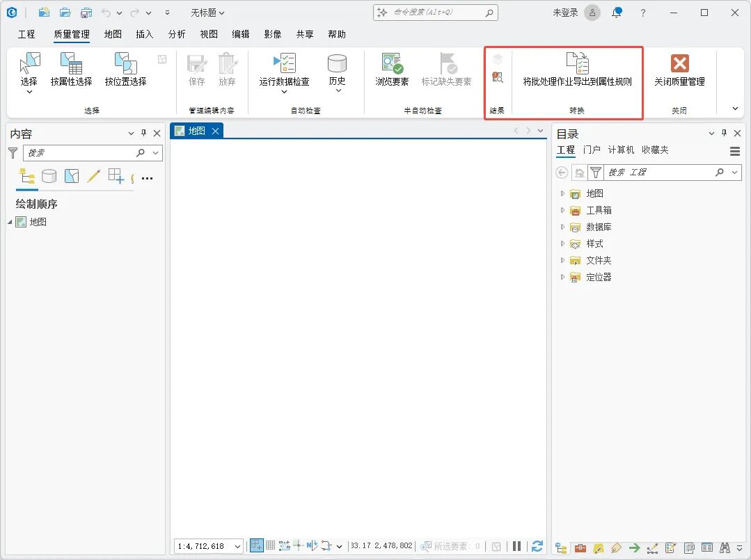Click the error inspector icon in 结果 group
The image size is (751, 560).
[498, 77]
